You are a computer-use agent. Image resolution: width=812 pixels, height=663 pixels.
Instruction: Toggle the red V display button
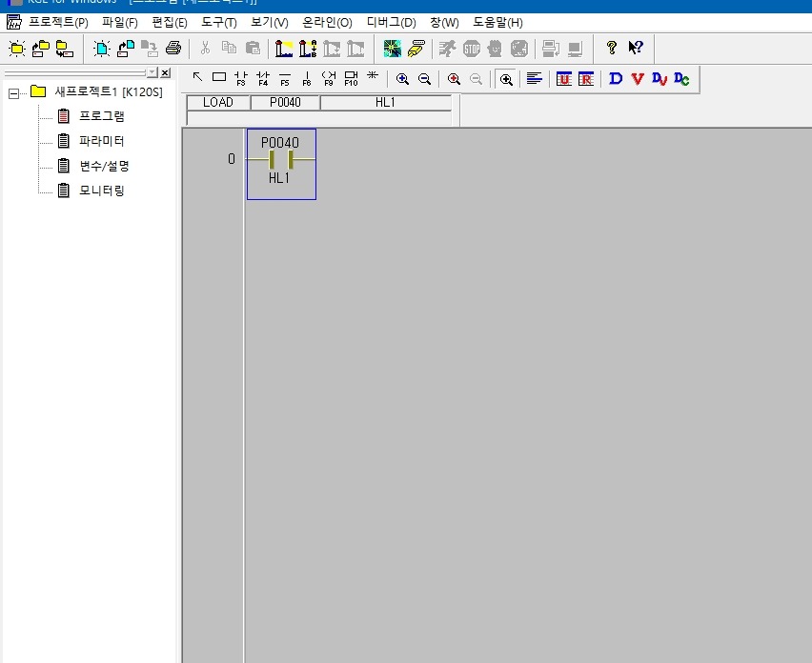637,79
